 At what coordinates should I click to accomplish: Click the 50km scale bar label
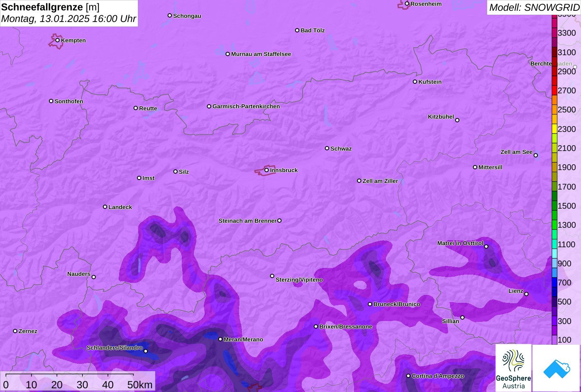140,385
